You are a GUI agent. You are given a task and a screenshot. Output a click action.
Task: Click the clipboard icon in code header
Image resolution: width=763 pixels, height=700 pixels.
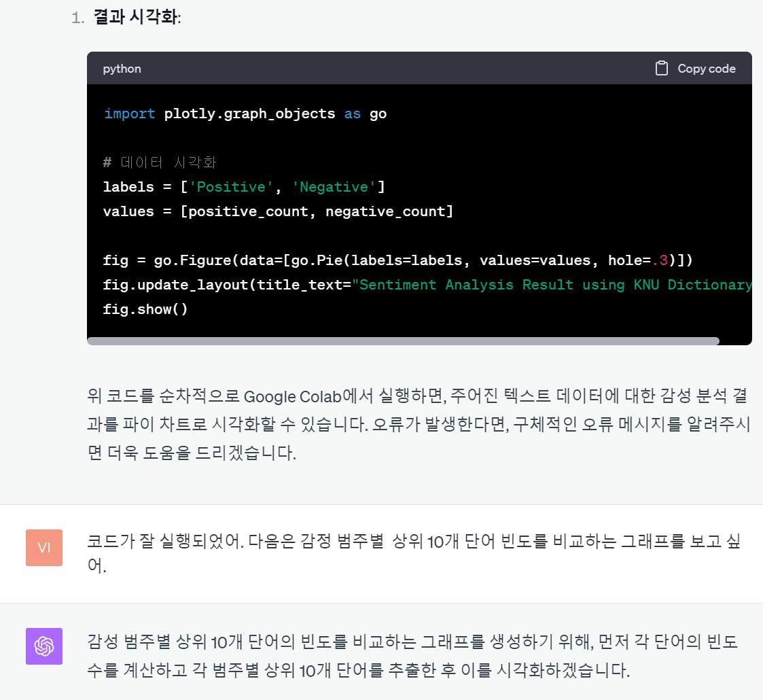click(661, 69)
